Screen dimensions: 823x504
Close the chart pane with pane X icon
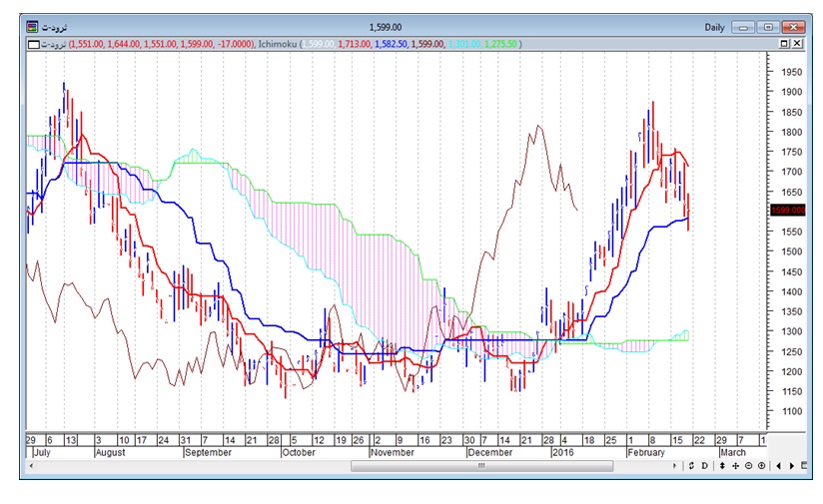pos(797,44)
